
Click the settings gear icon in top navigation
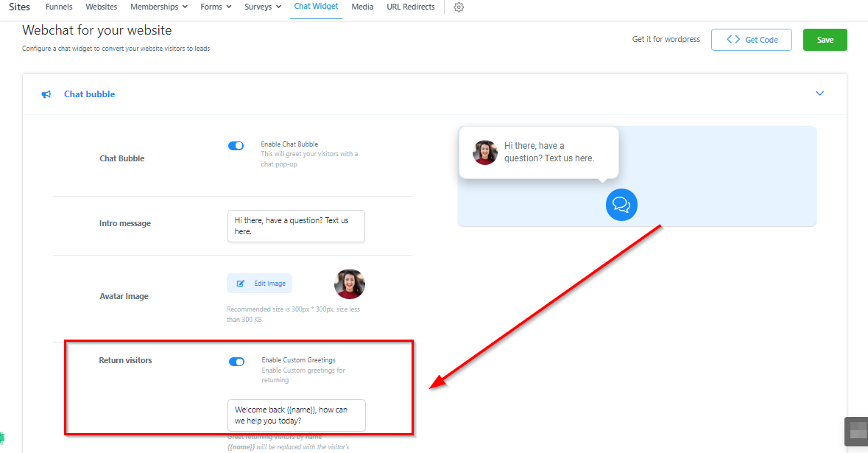[x=459, y=7]
